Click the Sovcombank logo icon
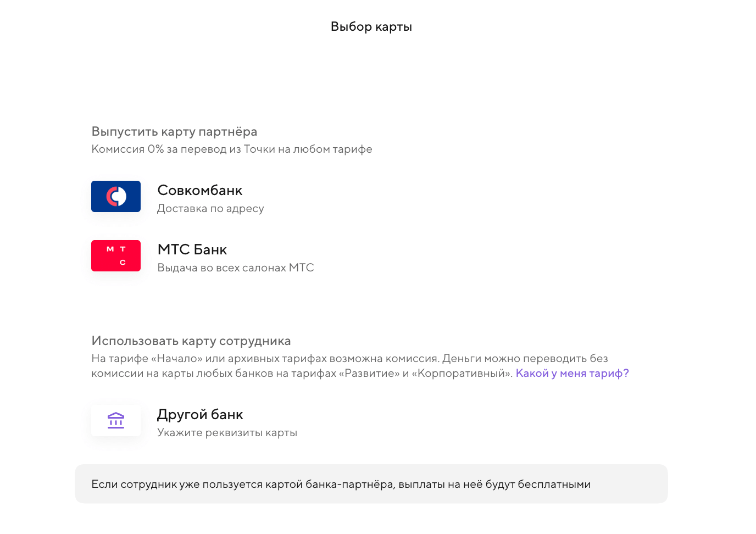Screen dimensions: 756x534 coord(116,197)
